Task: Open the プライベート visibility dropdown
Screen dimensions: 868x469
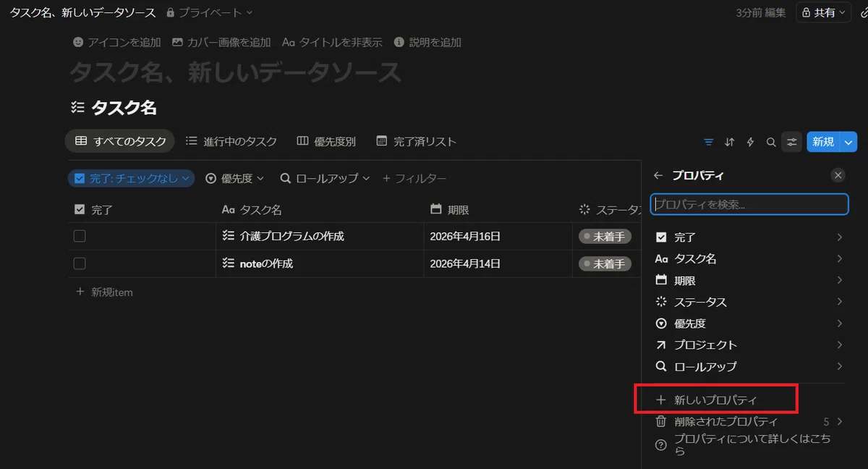Action: (x=209, y=12)
